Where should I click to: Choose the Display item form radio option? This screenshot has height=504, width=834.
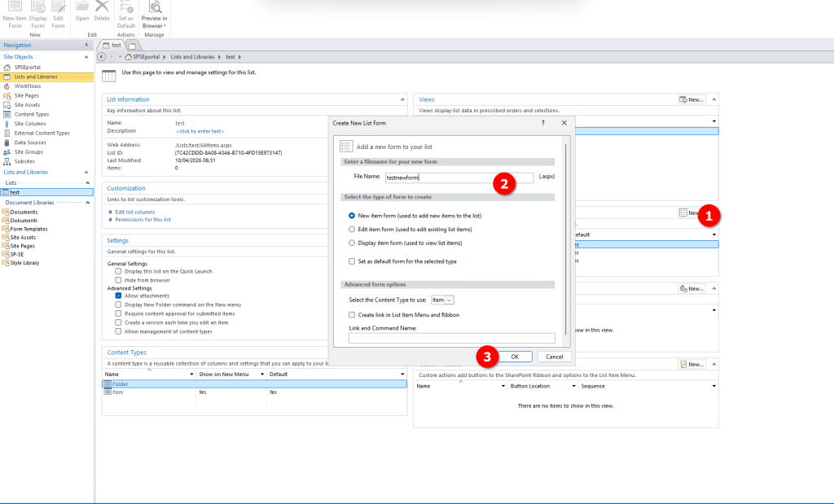coord(352,243)
